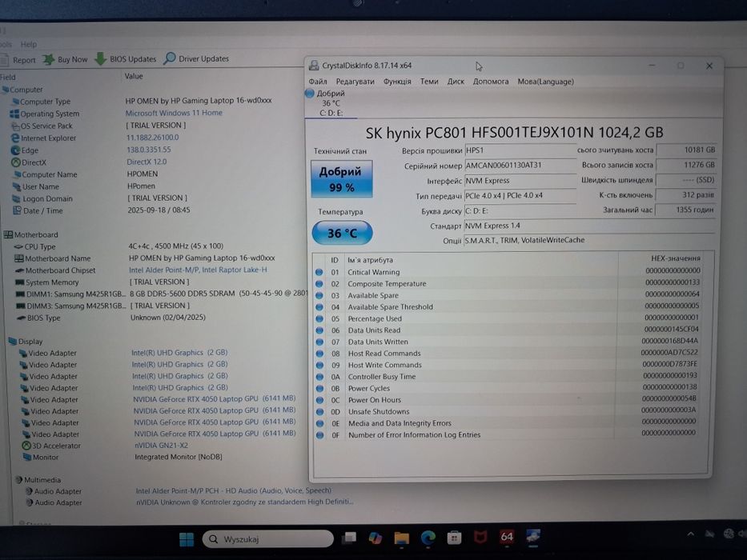Viewport: 747px width, 560px height.
Task: Open the Report toolbar item in AIDA64
Action: (18, 60)
